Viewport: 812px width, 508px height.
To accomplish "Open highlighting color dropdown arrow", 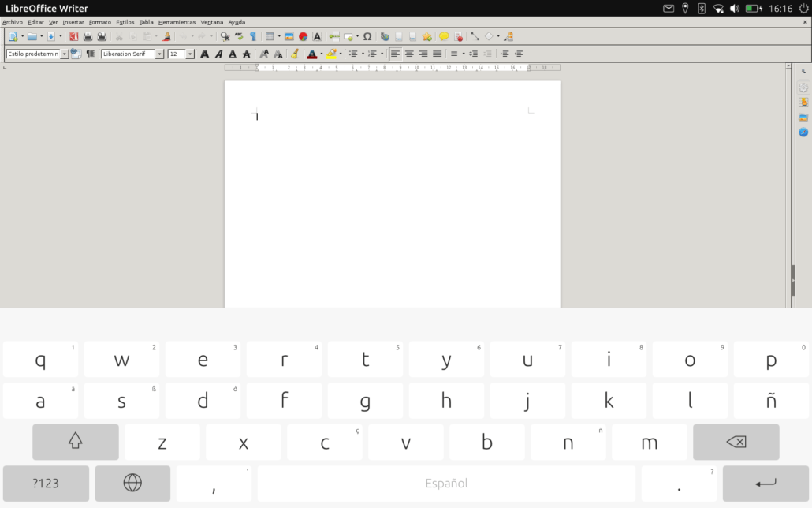I will coord(341,54).
